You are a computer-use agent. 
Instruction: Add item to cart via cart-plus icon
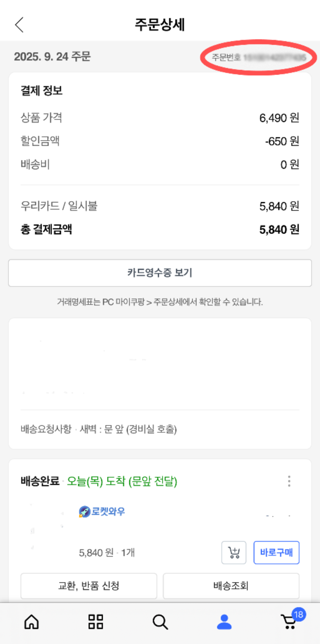click(x=234, y=553)
